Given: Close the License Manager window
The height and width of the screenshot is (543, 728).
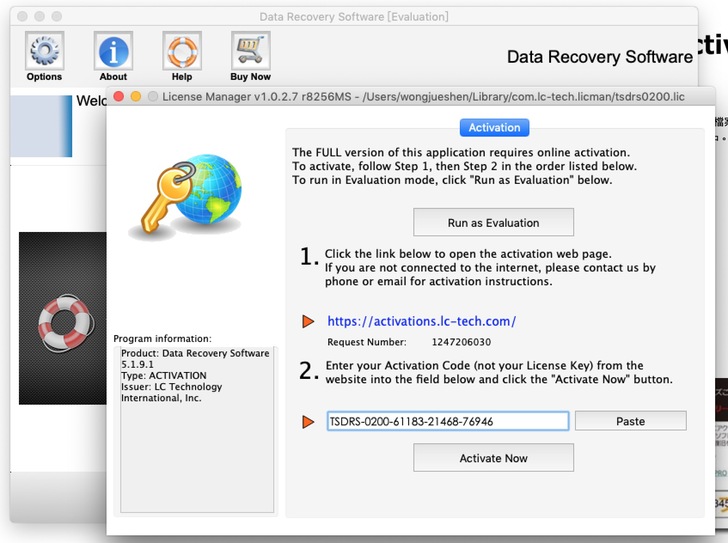Looking at the screenshot, I should coord(119,97).
